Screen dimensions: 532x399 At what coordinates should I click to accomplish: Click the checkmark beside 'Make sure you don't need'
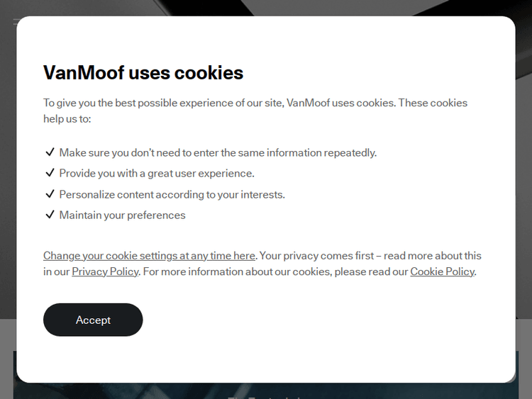point(50,152)
